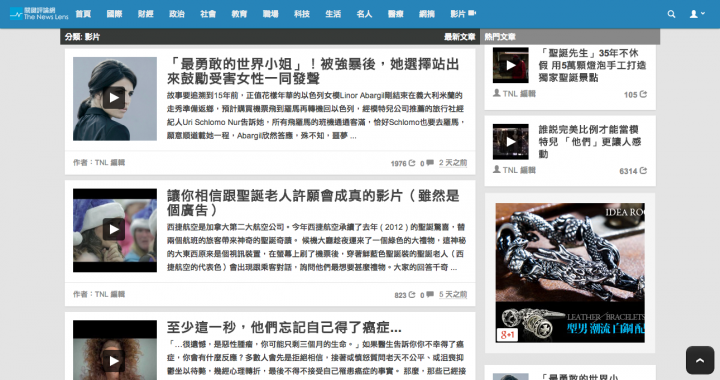720x380 pixels.
Task: Play the 忘記自己得了癌症 video thumbnail
Action: point(114,350)
